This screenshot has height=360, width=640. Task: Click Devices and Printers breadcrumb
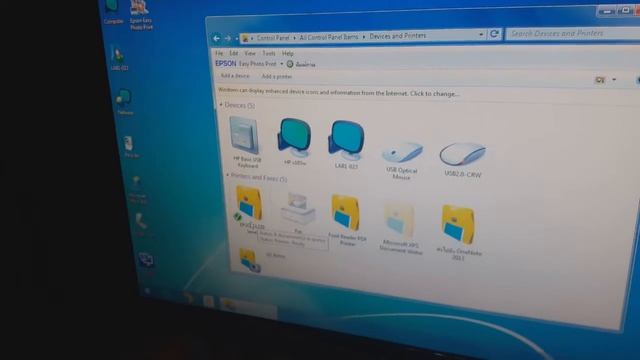pos(398,36)
